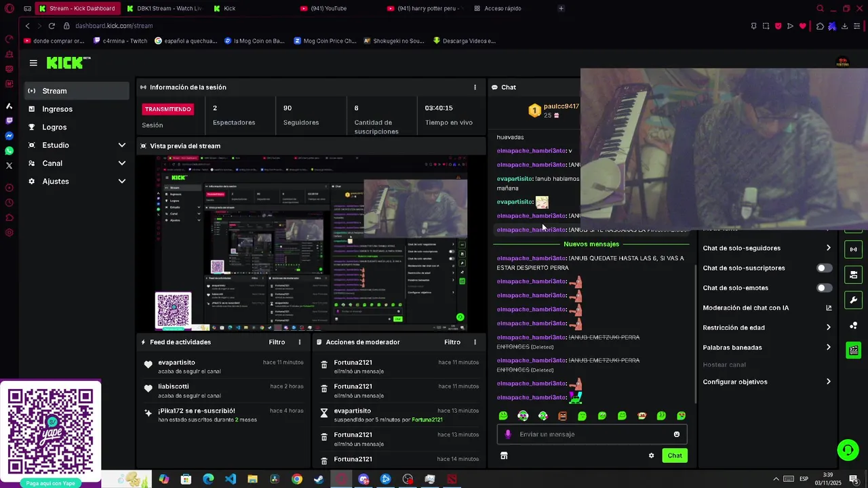Open the chat shop icon
Viewport: 868px width, 488px height.
[x=504, y=455]
